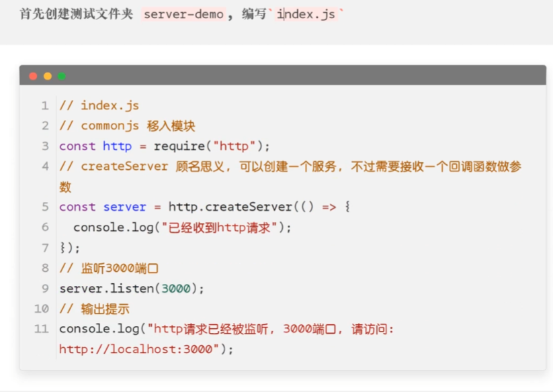Click the index.js inline code in heading

[308, 14]
